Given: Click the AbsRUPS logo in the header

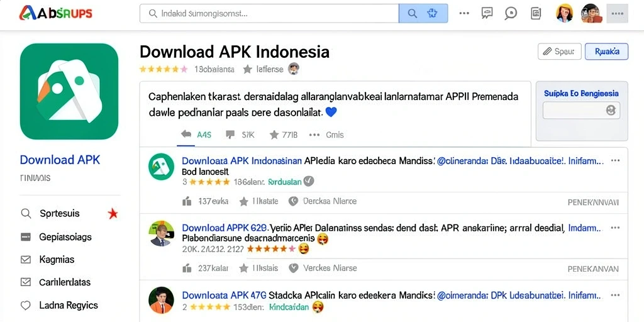Looking at the screenshot, I should (x=55, y=14).
